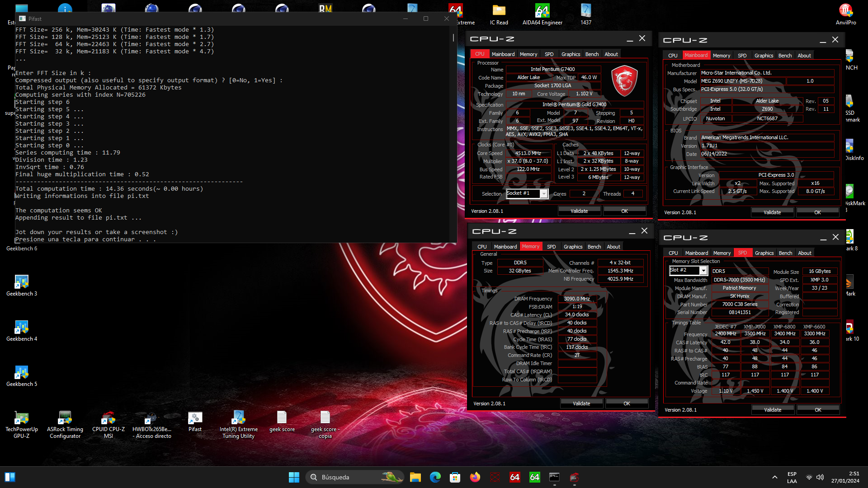Select the Pifast desktop icon

(195, 422)
